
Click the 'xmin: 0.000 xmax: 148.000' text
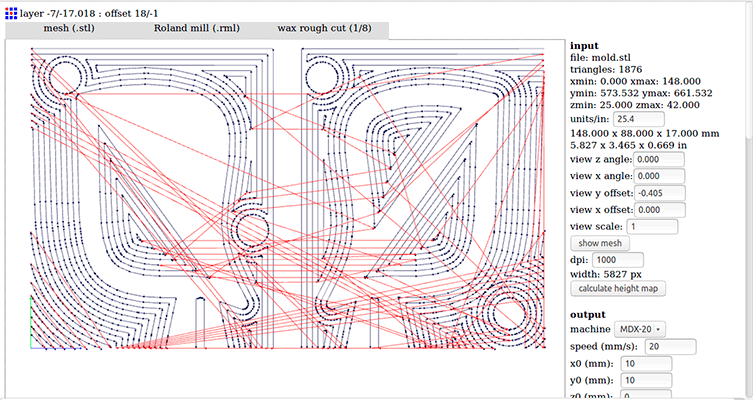(x=635, y=82)
